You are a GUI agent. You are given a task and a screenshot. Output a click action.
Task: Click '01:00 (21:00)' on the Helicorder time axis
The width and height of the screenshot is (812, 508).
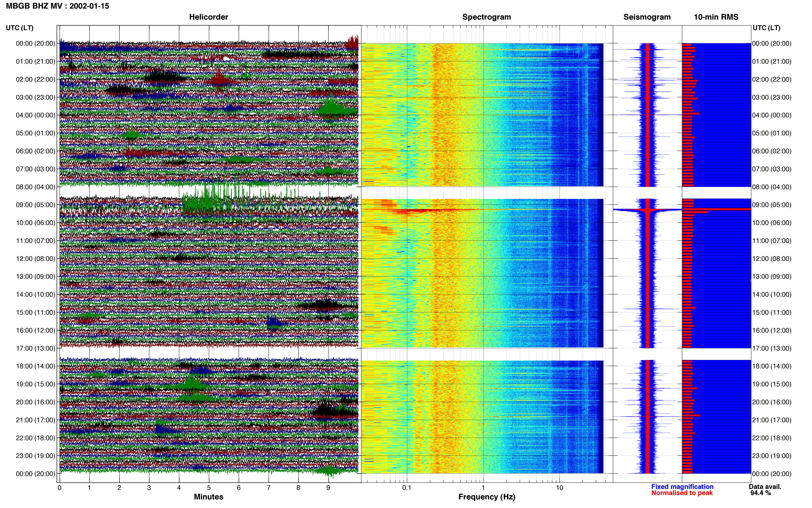pyautogui.click(x=36, y=61)
